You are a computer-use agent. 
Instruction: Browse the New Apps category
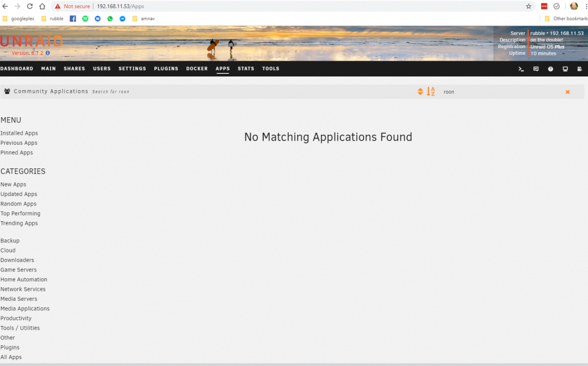[x=13, y=185]
